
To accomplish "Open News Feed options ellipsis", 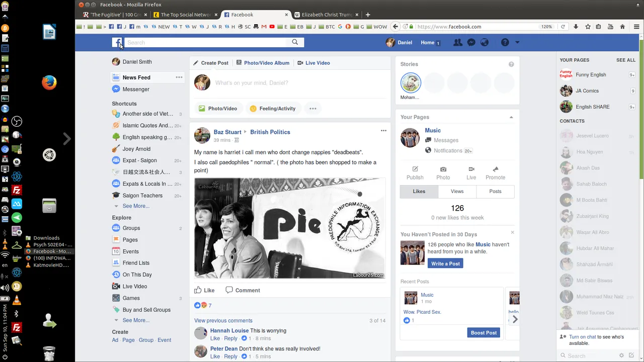I will coord(179,77).
